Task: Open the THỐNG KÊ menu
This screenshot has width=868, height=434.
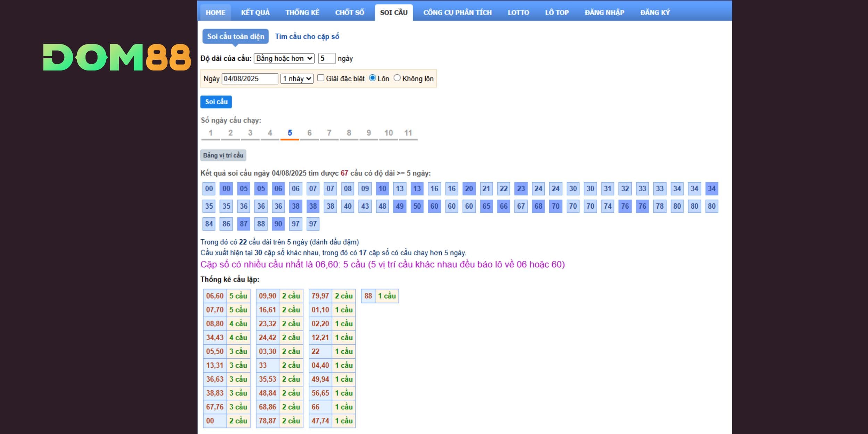Action: click(x=302, y=12)
